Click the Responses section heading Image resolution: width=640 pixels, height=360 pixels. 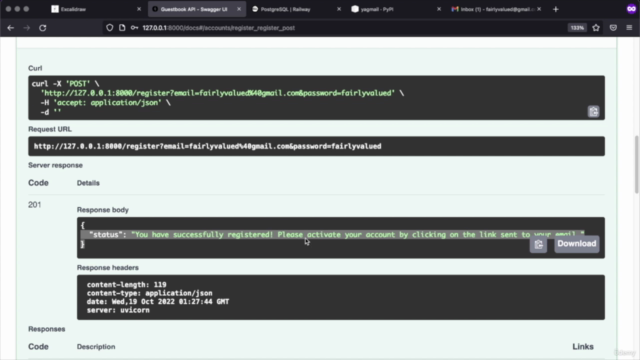[47, 329]
